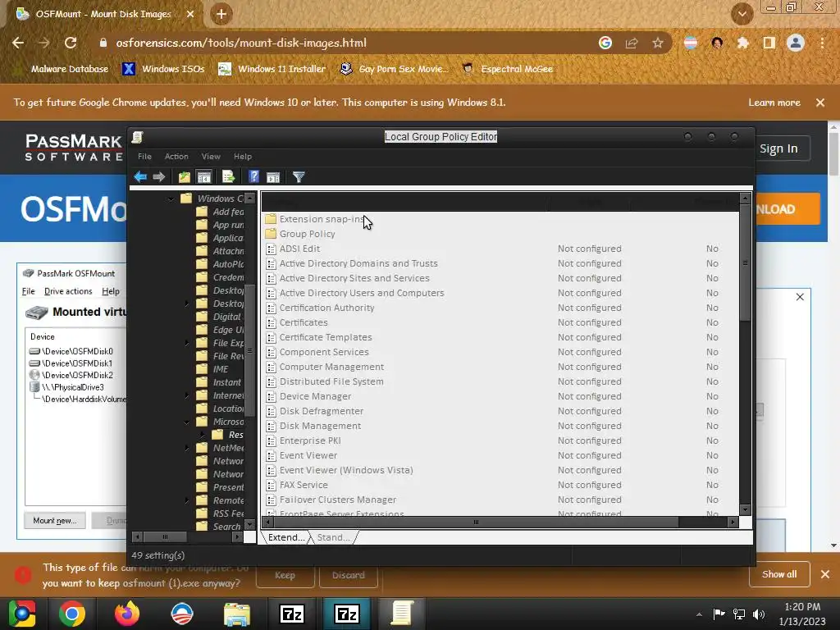Click the Back arrow in Group Policy toolbar
Screen dimensions: 840x630
(x=140, y=177)
